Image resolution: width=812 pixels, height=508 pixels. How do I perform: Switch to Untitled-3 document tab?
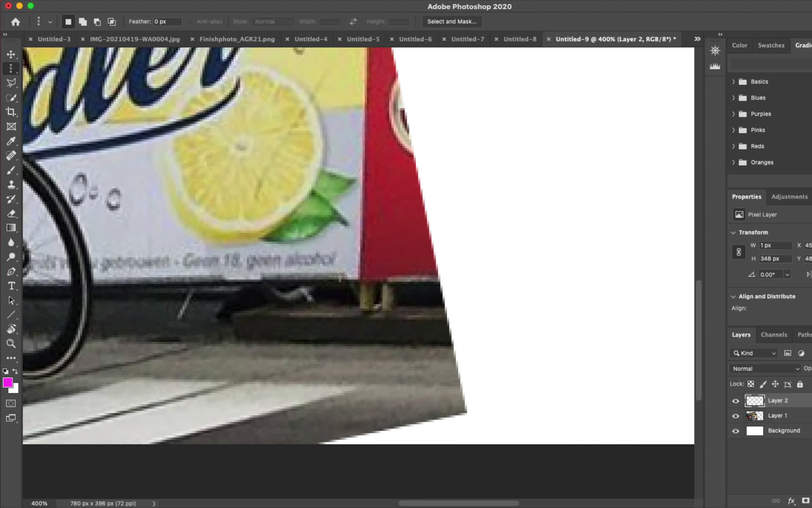[54, 39]
